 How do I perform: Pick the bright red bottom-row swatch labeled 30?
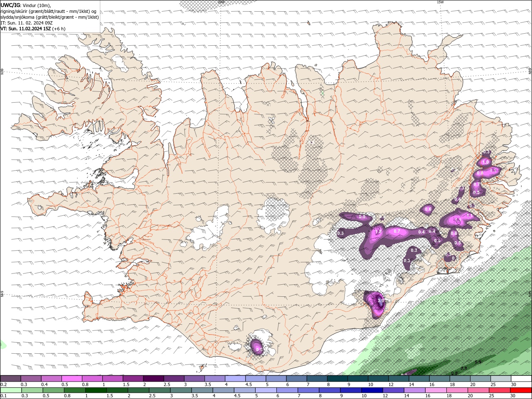tap(521, 390)
